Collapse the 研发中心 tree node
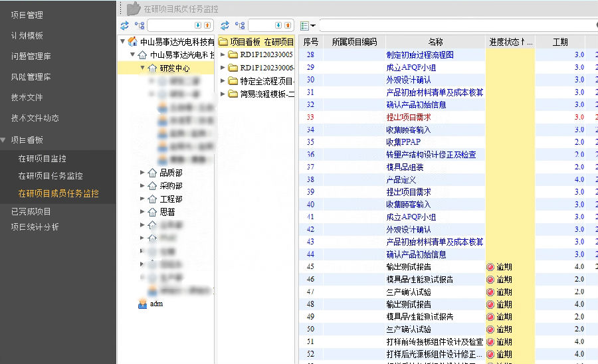The image size is (598, 364). coord(143,68)
